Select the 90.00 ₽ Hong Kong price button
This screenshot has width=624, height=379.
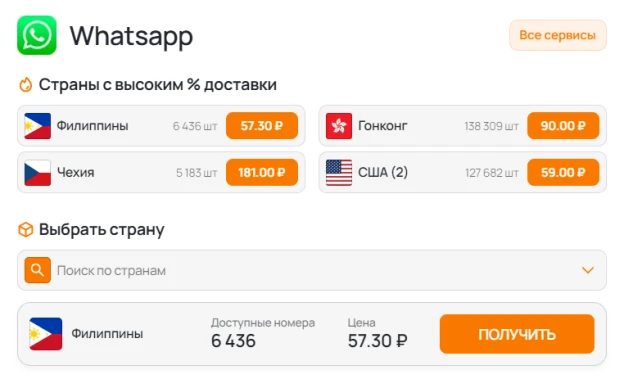[x=563, y=126]
